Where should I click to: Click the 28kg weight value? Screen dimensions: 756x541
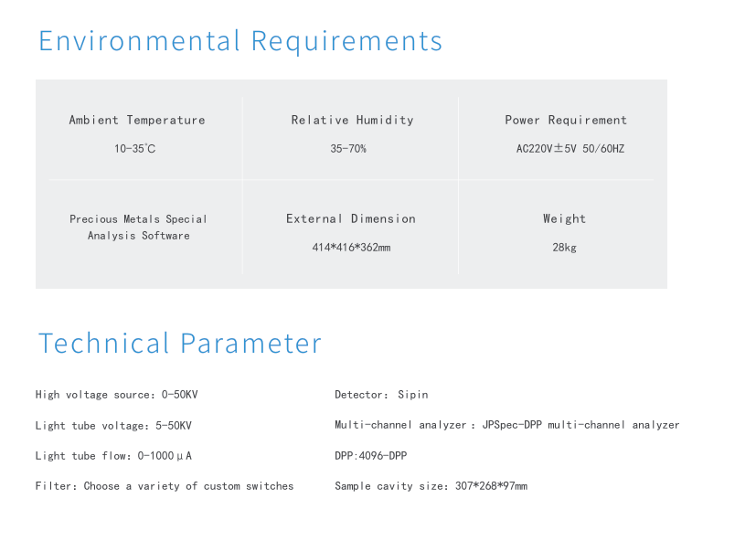coord(564,248)
